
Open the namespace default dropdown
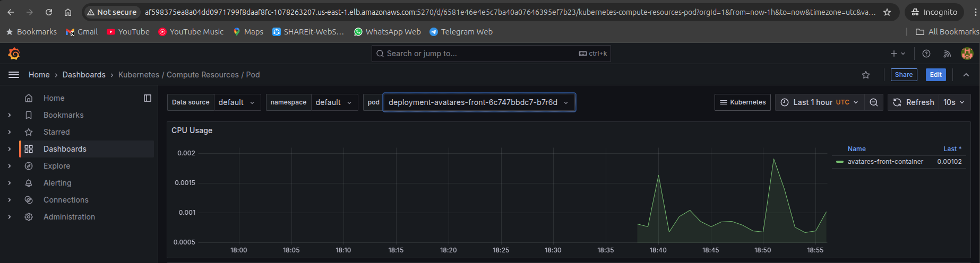[x=334, y=102]
